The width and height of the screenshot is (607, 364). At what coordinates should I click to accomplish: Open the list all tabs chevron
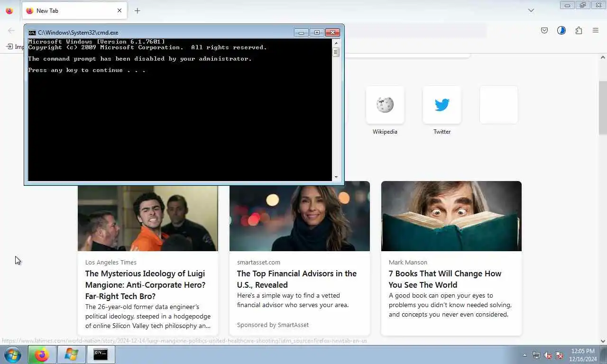click(531, 10)
